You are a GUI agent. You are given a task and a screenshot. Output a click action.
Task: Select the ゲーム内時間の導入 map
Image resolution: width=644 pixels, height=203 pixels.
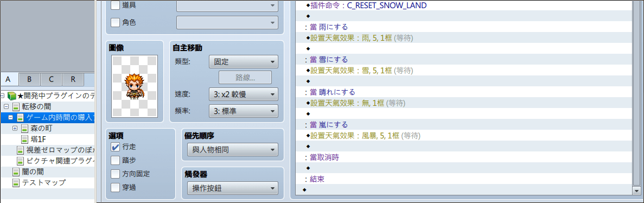point(60,118)
